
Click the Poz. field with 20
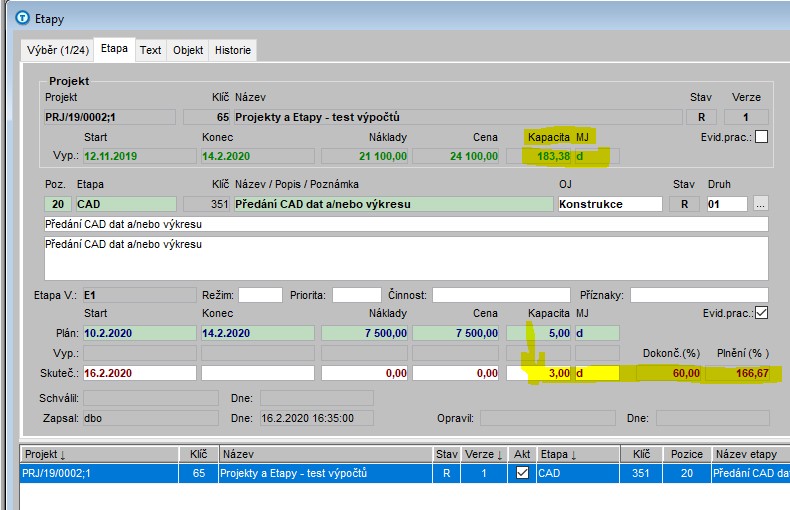(58, 204)
